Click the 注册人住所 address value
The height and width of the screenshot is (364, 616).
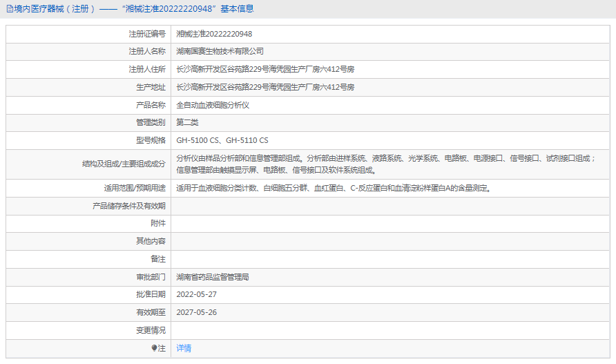[x=265, y=70]
